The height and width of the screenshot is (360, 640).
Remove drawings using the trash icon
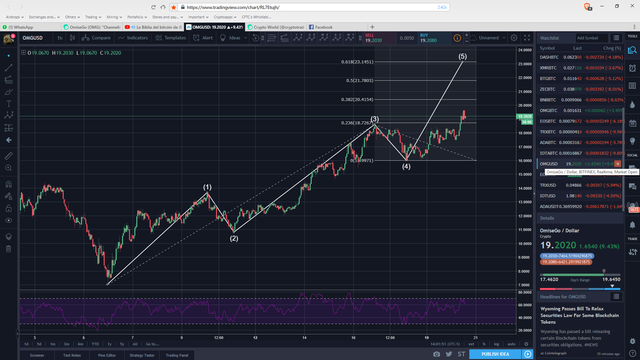pos(9,249)
